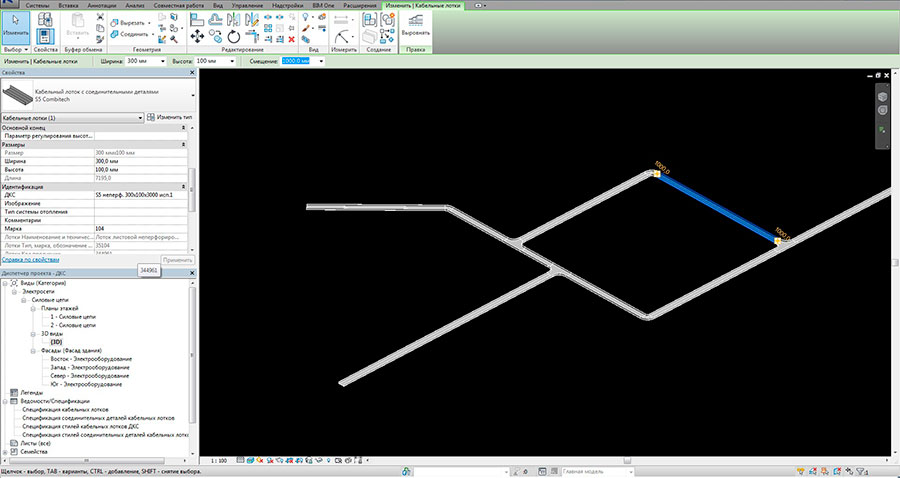
Task: Click the Cut (Вырезать) geometry tool
Action: point(127,22)
